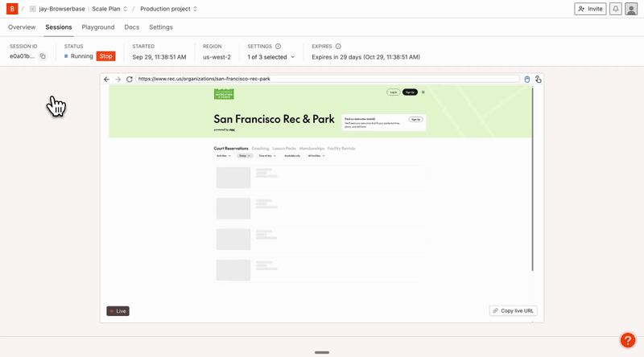The image size is (644, 357).
Task: Click the mouse control icon
Action: (x=527, y=80)
